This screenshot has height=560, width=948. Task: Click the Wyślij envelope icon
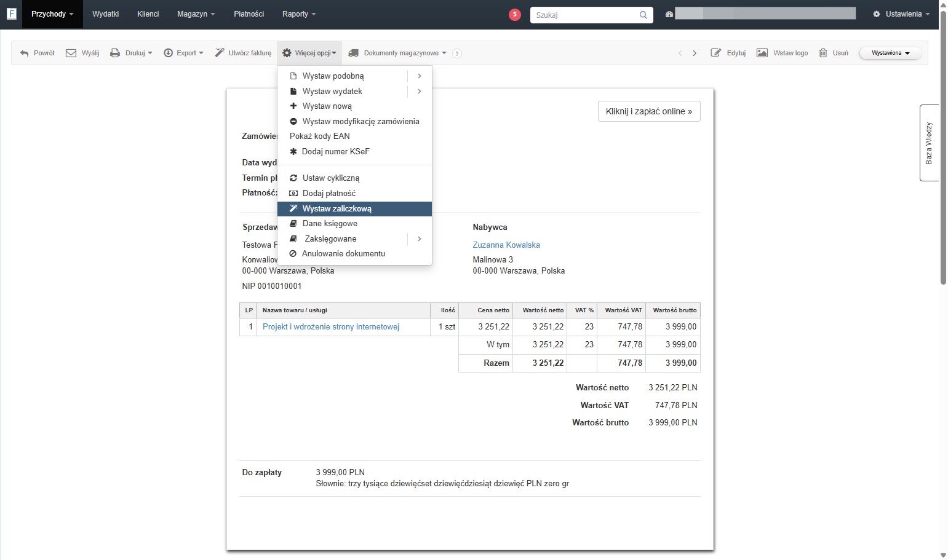click(x=71, y=53)
